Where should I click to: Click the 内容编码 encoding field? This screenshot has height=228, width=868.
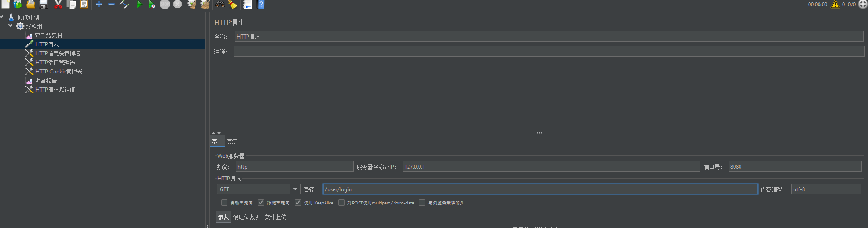pyautogui.click(x=826, y=189)
